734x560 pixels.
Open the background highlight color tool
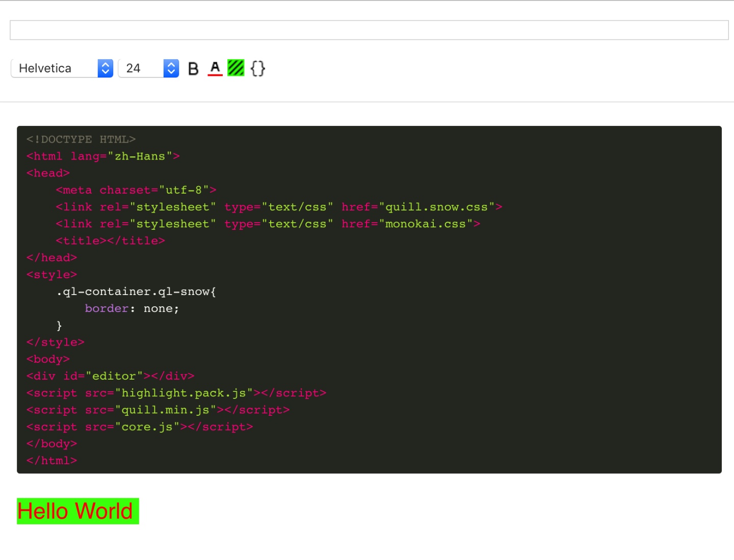tap(235, 68)
